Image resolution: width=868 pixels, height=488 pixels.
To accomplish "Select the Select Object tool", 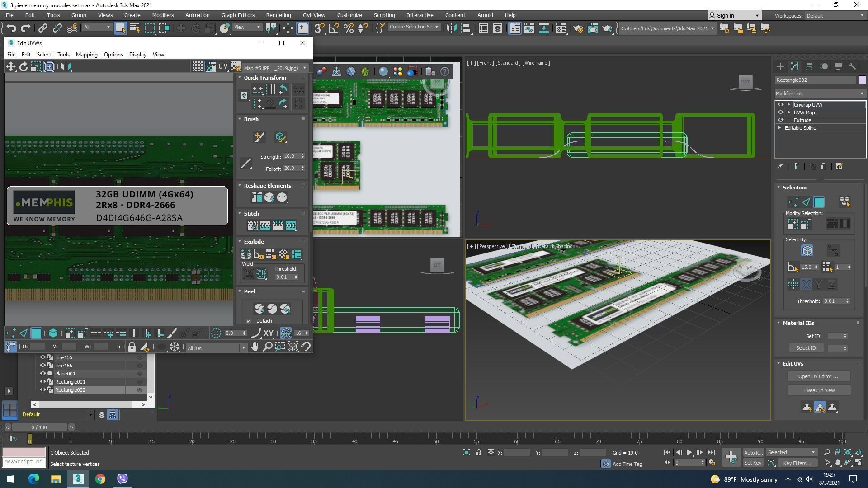I will tap(120, 28).
